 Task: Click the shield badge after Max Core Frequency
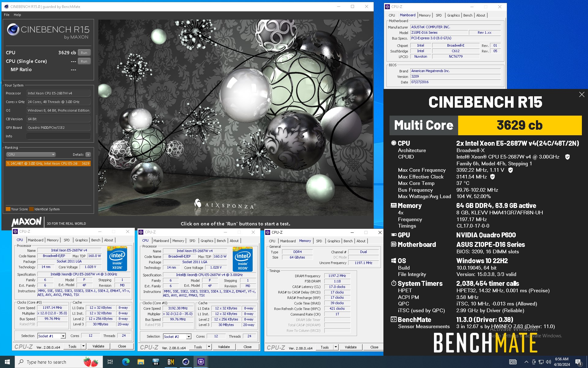511,170
